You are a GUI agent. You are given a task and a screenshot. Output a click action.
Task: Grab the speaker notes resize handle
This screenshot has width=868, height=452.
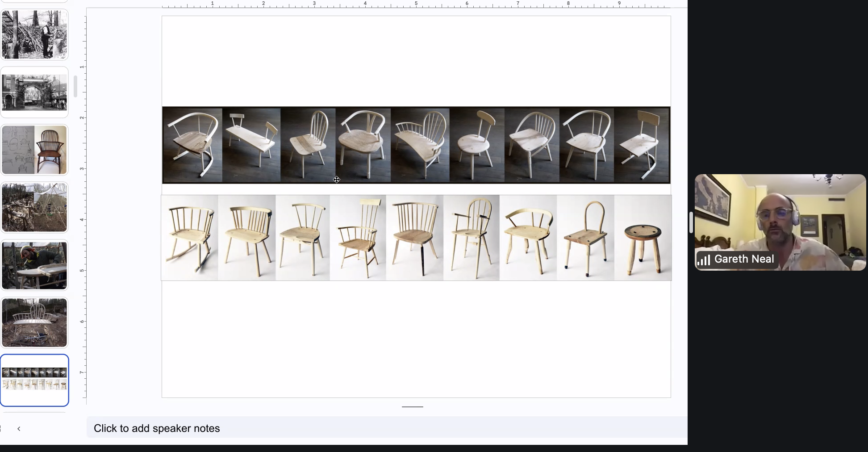[412, 407]
